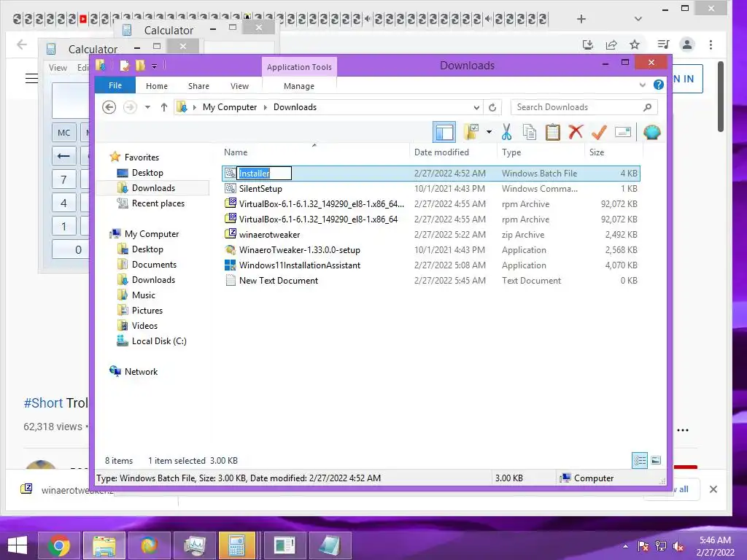Click the orange checkmark Properties icon
The height and width of the screenshot is (560, 747).
tap(599, 132)
